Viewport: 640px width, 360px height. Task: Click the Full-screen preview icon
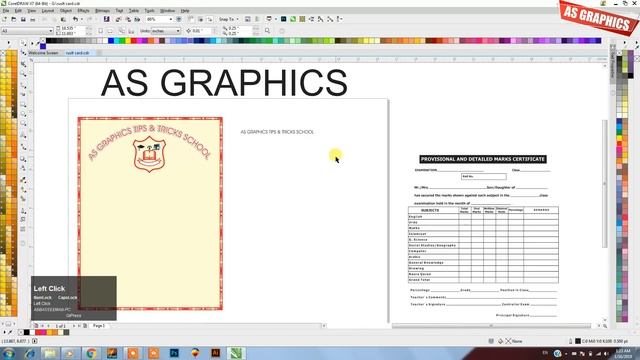(x=179, y=19)
